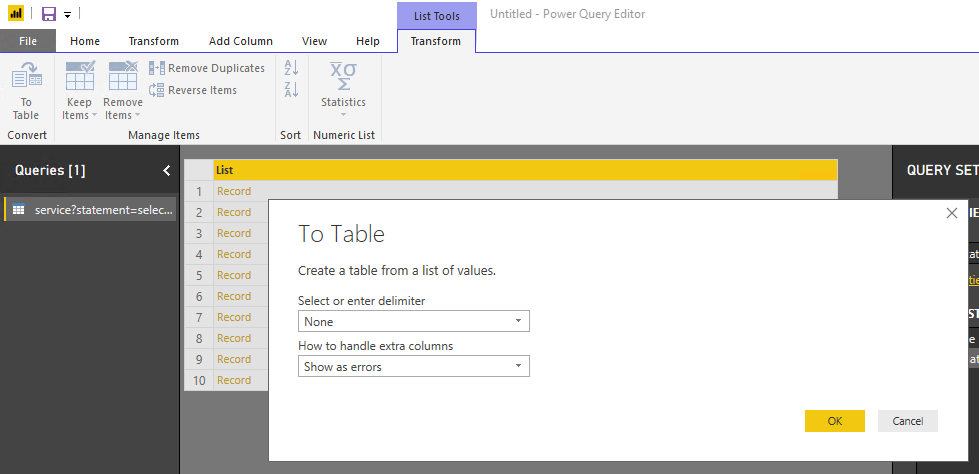Open the Keep Items dropdown
This screenshot has width=979, height=474.
(79, 91)
